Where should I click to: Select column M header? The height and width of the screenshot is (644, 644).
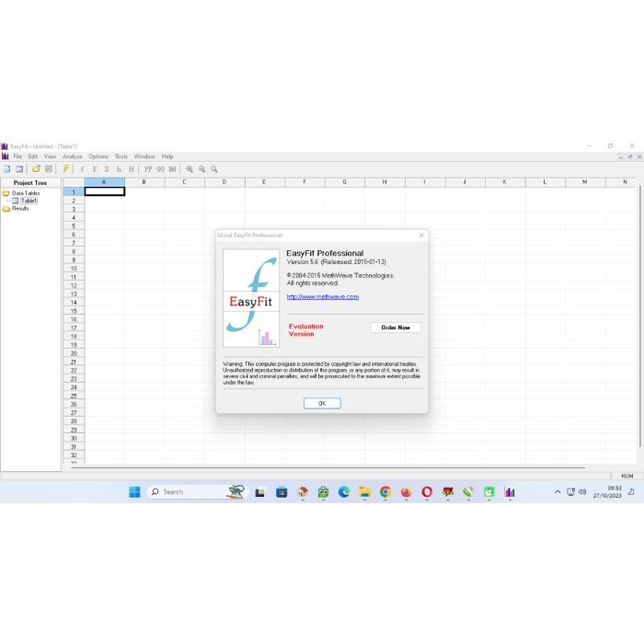coord(585,182)
